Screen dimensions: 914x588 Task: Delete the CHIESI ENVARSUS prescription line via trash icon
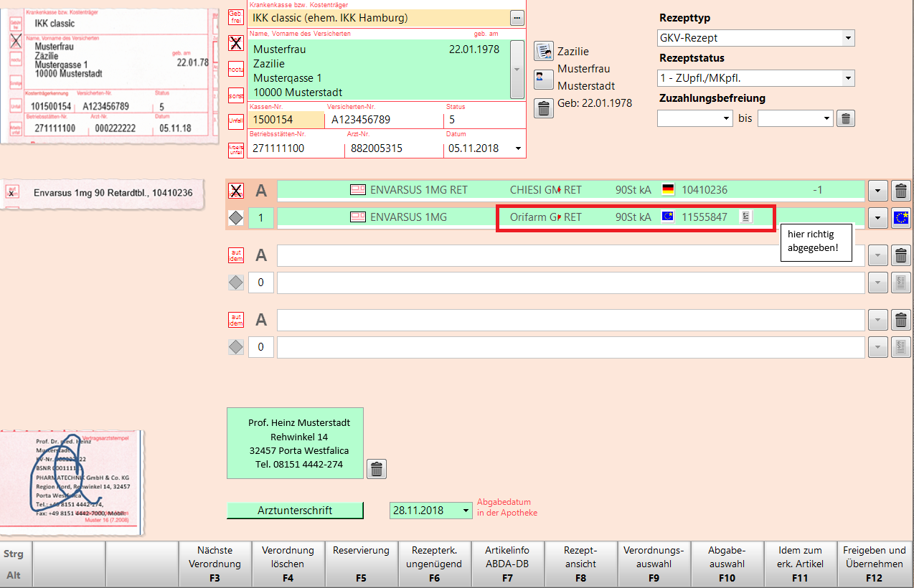point(900,191)
